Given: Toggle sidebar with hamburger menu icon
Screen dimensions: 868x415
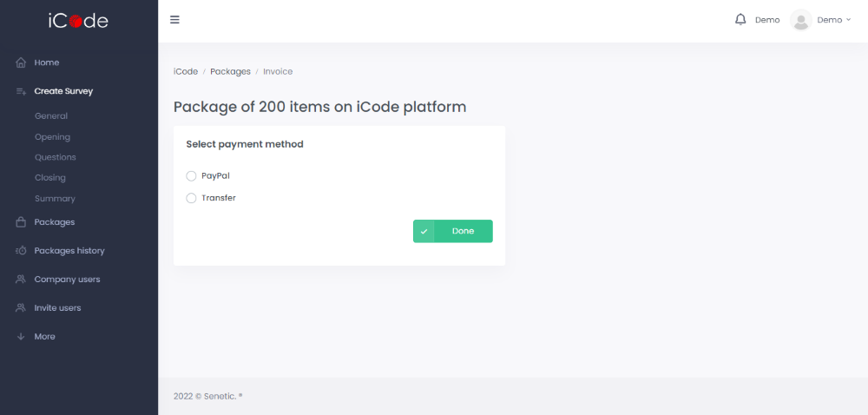Looking at the screenshot, I should point(174,20).
